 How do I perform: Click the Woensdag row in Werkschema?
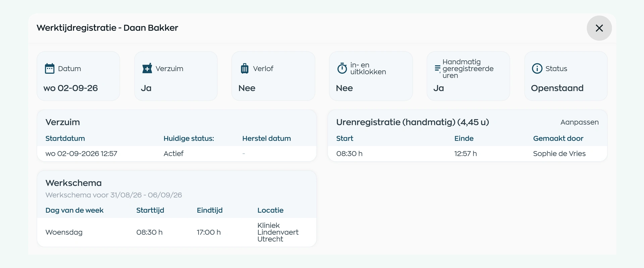(x=176, y=232)
